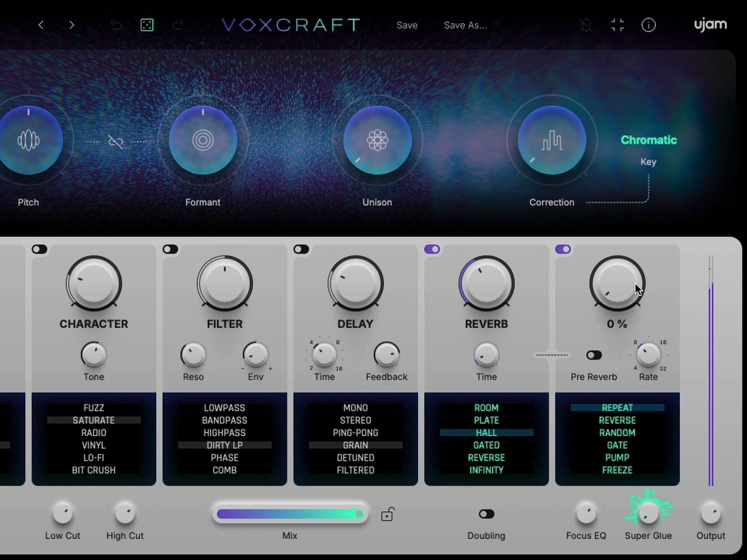747x560 pixels.
Task: Click the Unison orb knob
Action: 377,141
